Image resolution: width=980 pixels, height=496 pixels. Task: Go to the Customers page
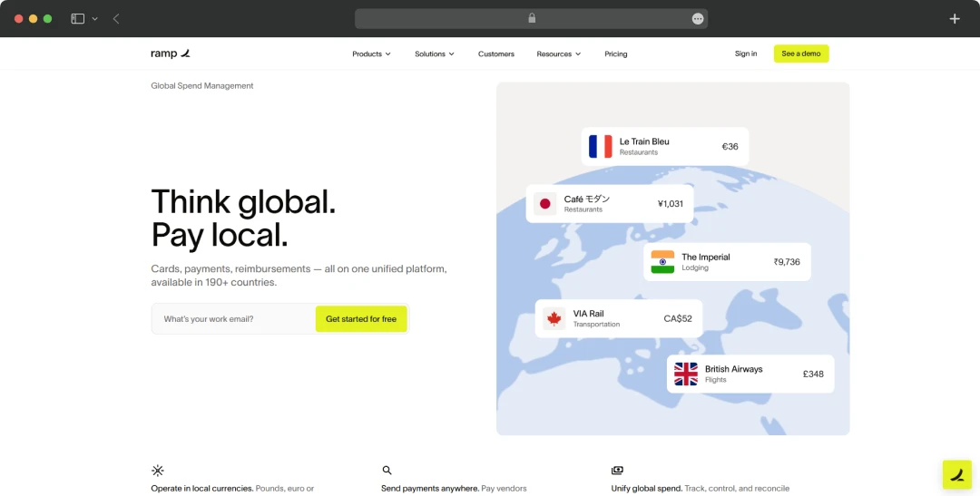[x=496, y=53]
